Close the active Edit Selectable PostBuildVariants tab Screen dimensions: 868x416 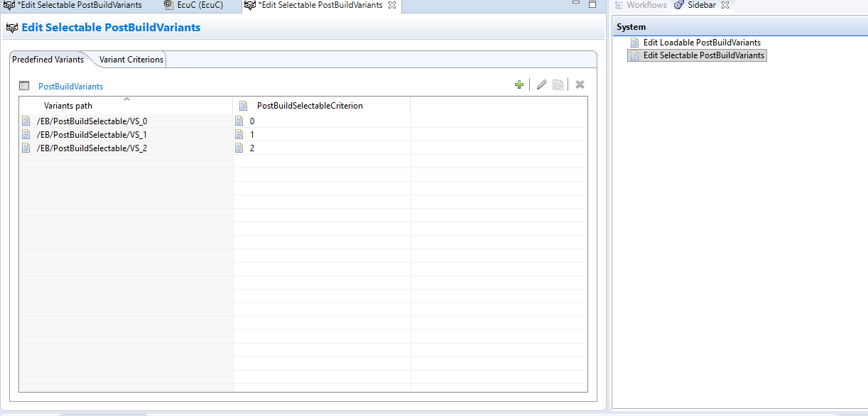click(392, 5)
